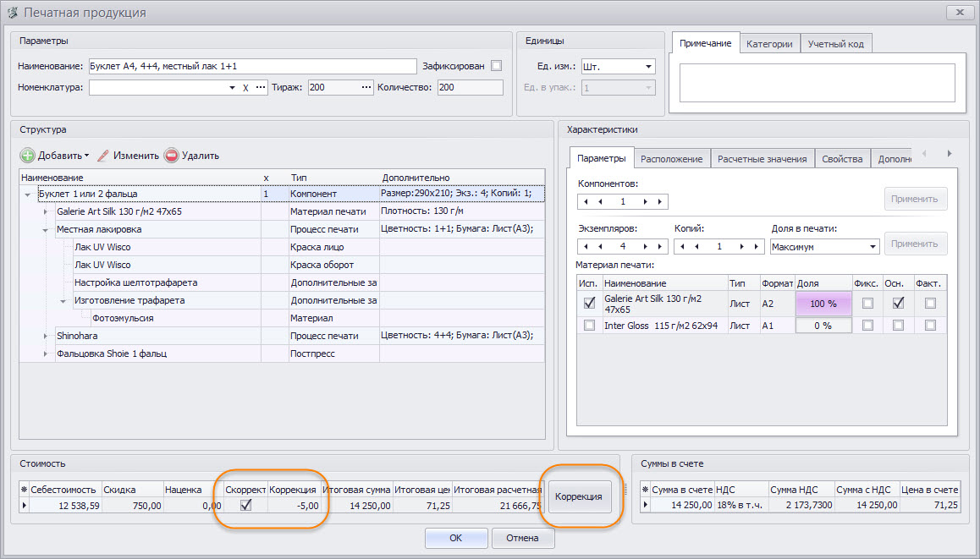
Task: Click the red Удалить icon
Action: pos(171,156)
